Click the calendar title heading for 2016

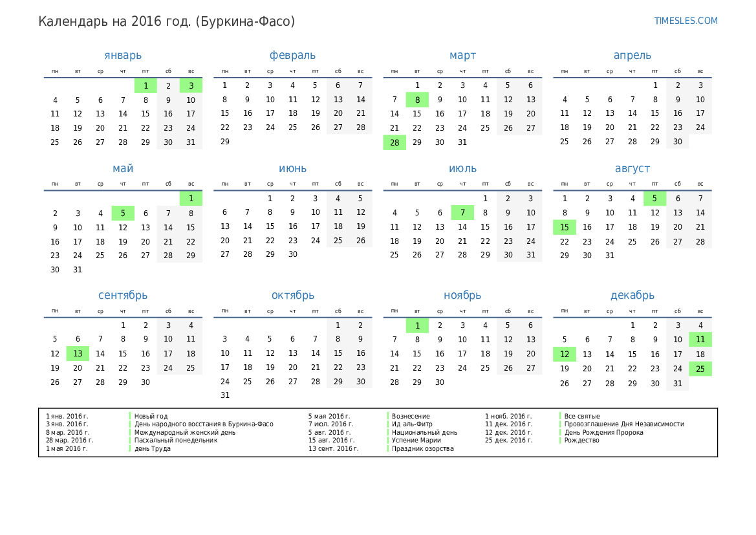166,21
